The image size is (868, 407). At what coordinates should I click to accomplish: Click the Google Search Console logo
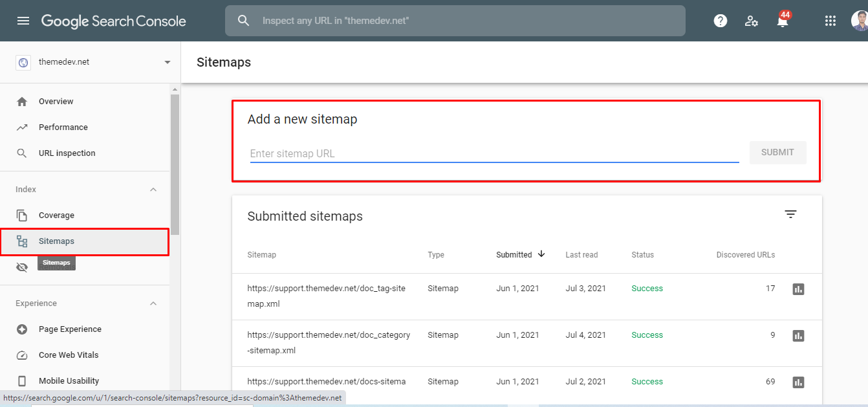(114, 21)
